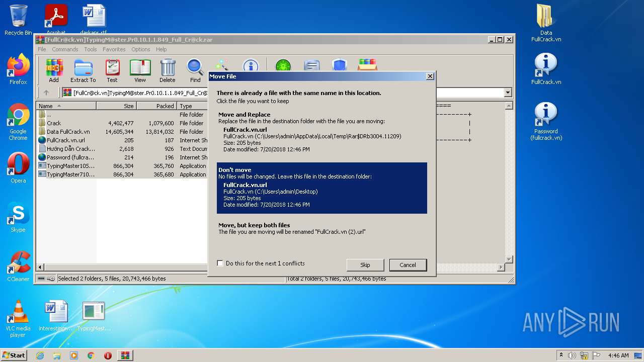The height and width of the screenshot is (362, 644).
Task: Click the SFX box toolbar icon
Action: click(x=367, y=66)
